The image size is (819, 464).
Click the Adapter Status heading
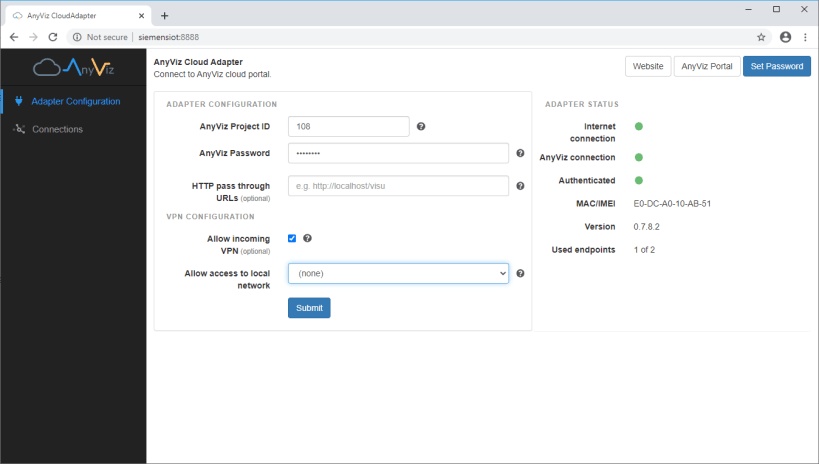[582, 104]
